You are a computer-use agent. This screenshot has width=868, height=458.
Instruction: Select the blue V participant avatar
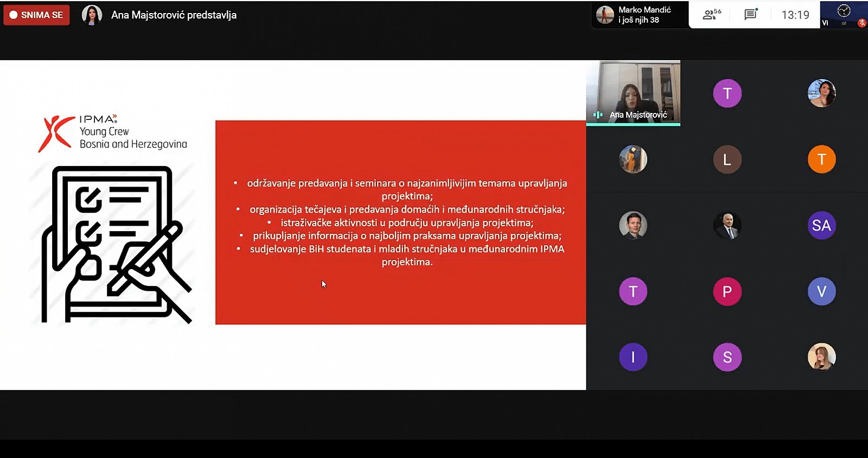[821, 291]
